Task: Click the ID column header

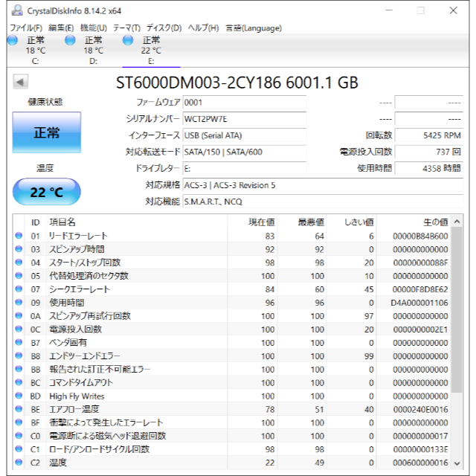Action: pyautogui.click(x=35, y=222)
